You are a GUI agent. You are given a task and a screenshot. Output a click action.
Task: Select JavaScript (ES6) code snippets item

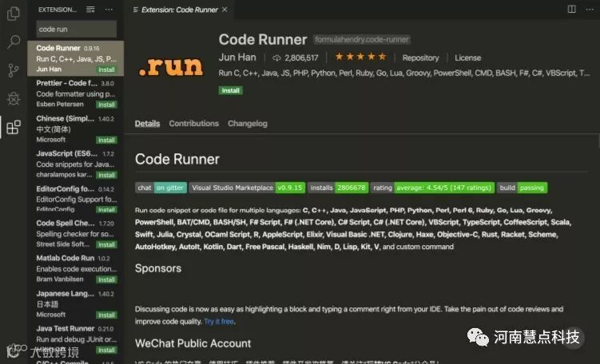coord(76,164)
